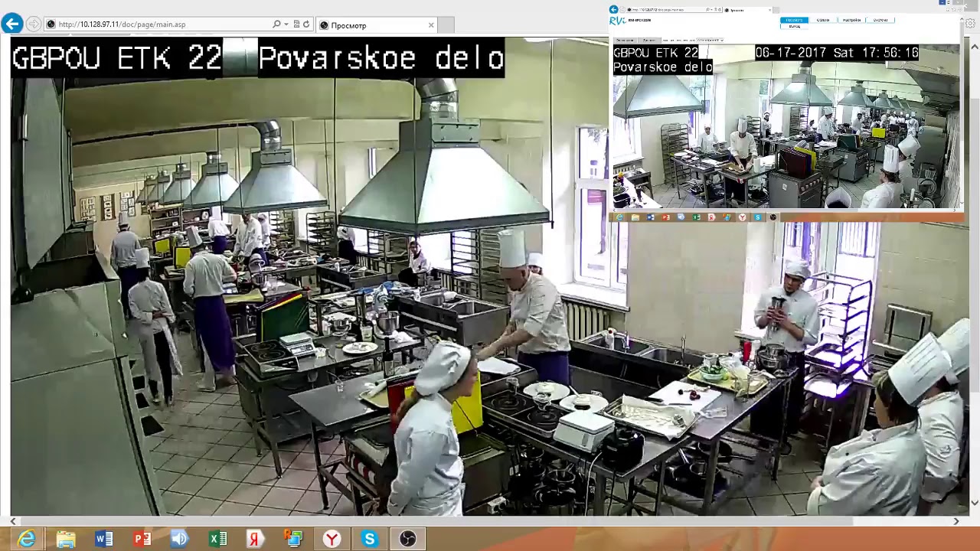The image size is (980, 551).
Task: Click the greyed Forward arrow button
Action: [33, 24]
